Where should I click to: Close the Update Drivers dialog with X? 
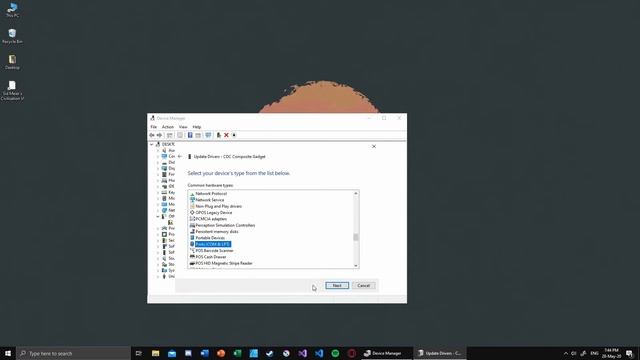click(374, 146)
